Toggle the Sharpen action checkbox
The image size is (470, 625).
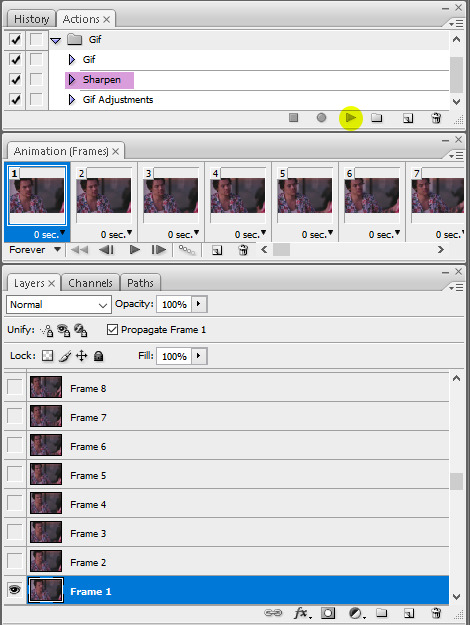click(16, 79)
